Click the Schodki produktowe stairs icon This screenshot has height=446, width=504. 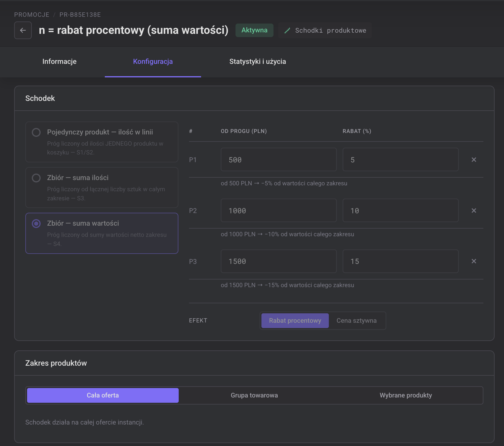pos(287,30)
